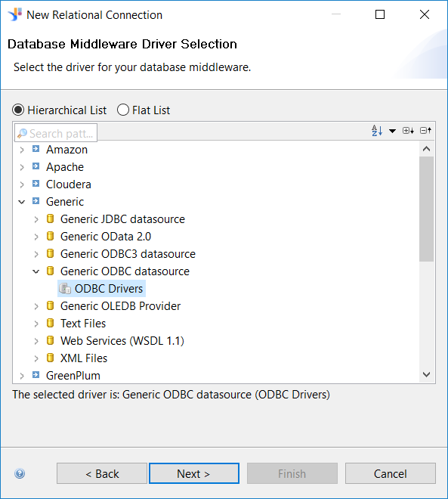Go to previous step with Back button

tap(102, 473)
